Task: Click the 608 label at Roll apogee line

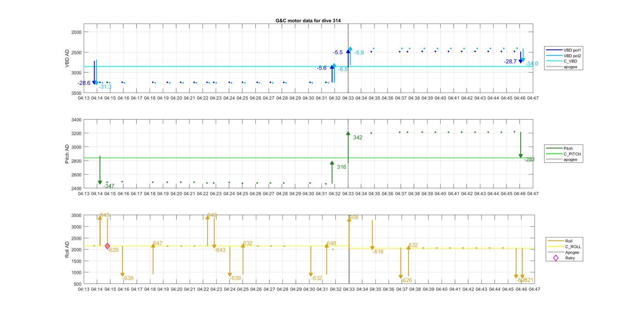Action: [x=353, y=217]
